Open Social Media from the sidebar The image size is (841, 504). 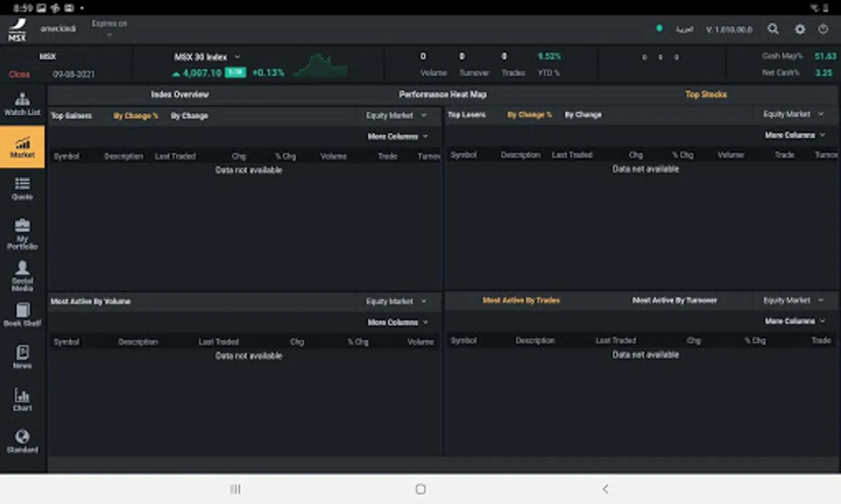coord(22,276)
